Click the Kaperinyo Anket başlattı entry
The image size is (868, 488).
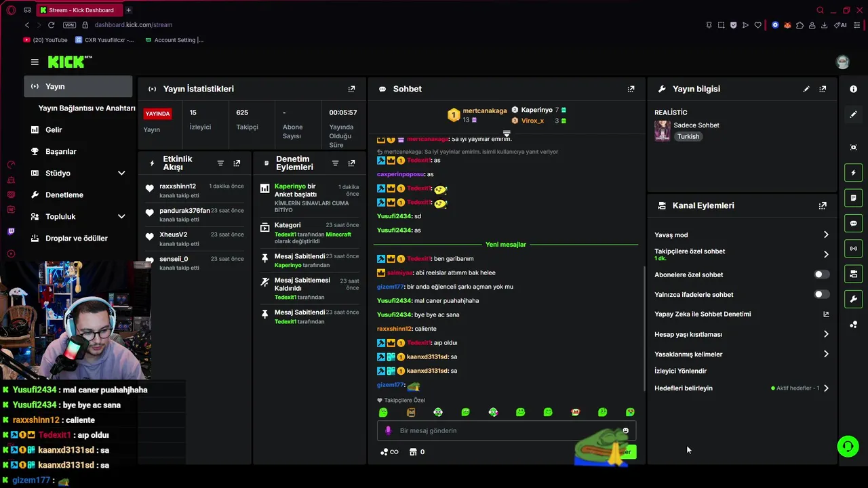pos(309,198)
